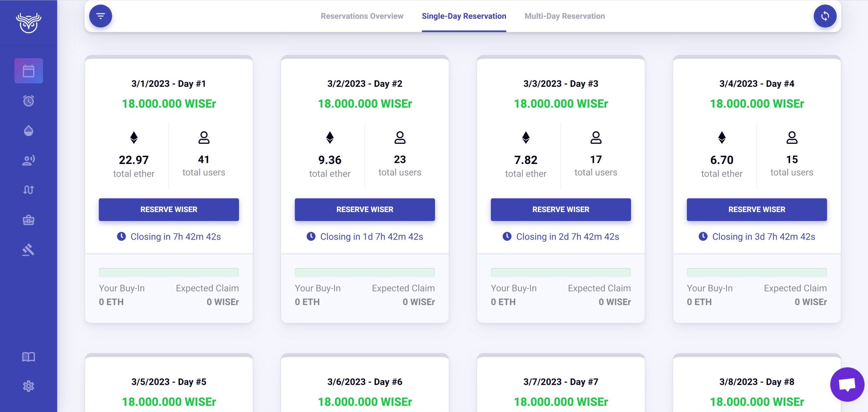
Task: Click the progress bar on Day #2 card
Action: point(364,272)
